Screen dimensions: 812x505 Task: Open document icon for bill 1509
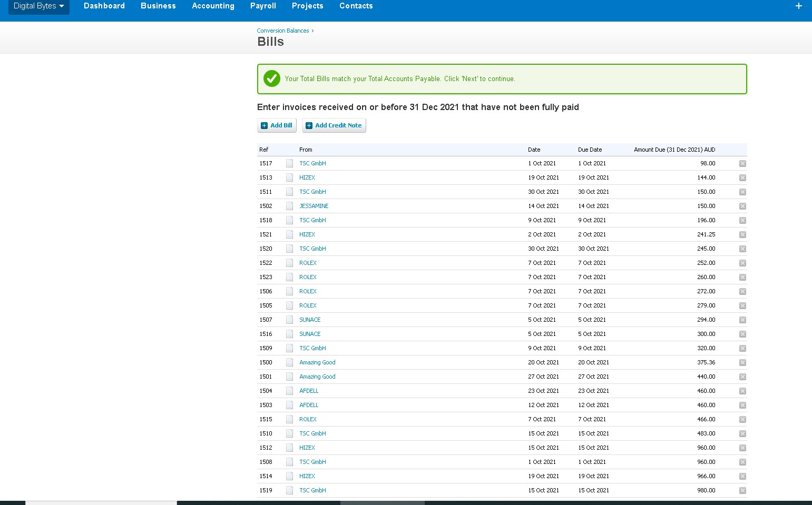click(289, 348)
